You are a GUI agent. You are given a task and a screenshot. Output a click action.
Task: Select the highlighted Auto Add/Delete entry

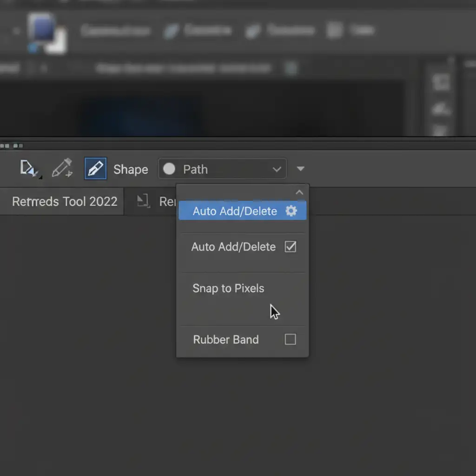point(235,211)
